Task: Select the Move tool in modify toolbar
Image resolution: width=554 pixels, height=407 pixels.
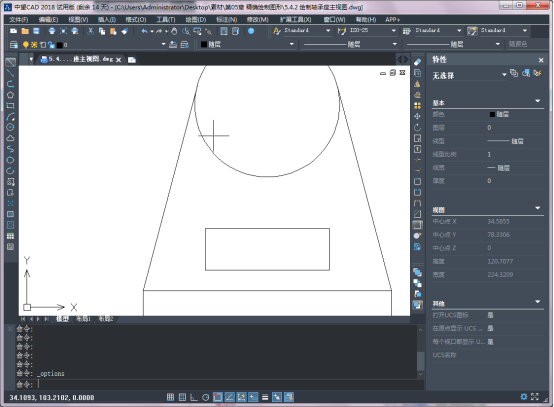Action: pyautogui.click(x=417, y=116)
